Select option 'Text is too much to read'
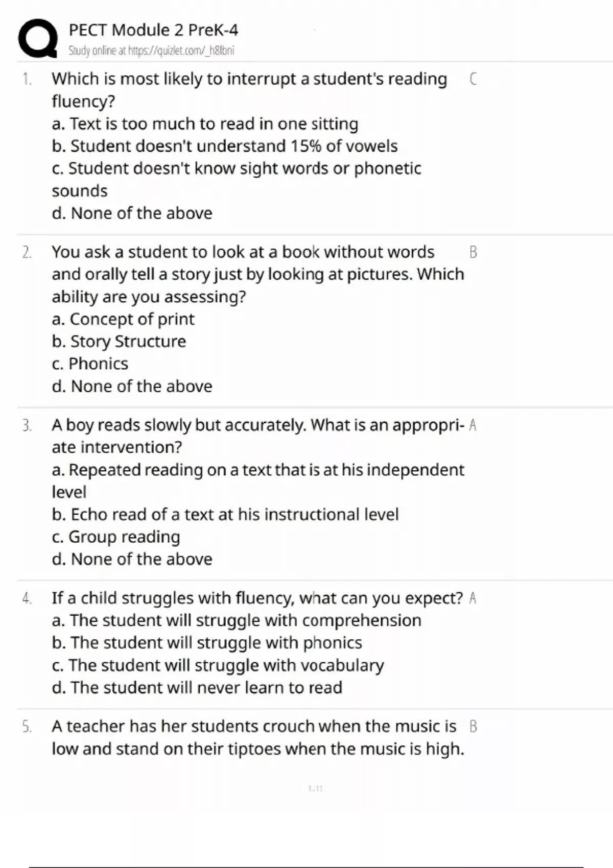613x868 pixels. pos(205,124)
